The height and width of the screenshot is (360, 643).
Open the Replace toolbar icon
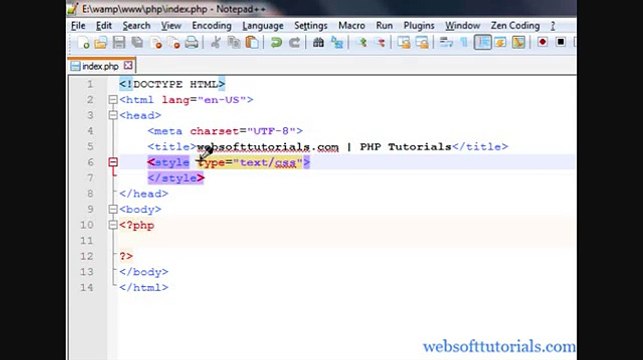pyautogui.click(x=337, y=42)
